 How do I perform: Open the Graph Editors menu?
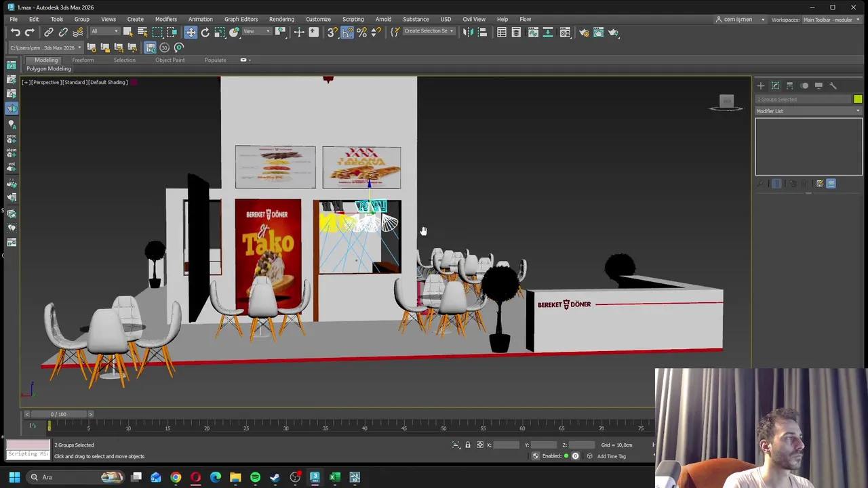(241, 20)
